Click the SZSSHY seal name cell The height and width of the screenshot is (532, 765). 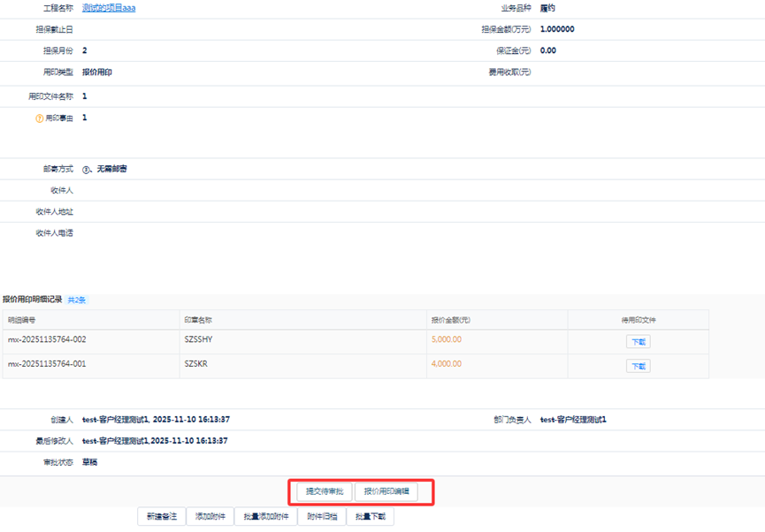pyautogui.click(x=198, y=339)
